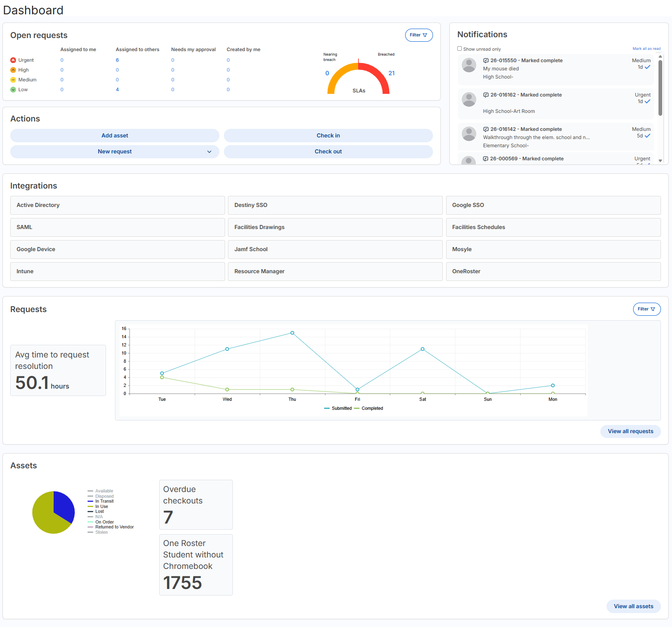Click the View all requests button

pos(630,431)
